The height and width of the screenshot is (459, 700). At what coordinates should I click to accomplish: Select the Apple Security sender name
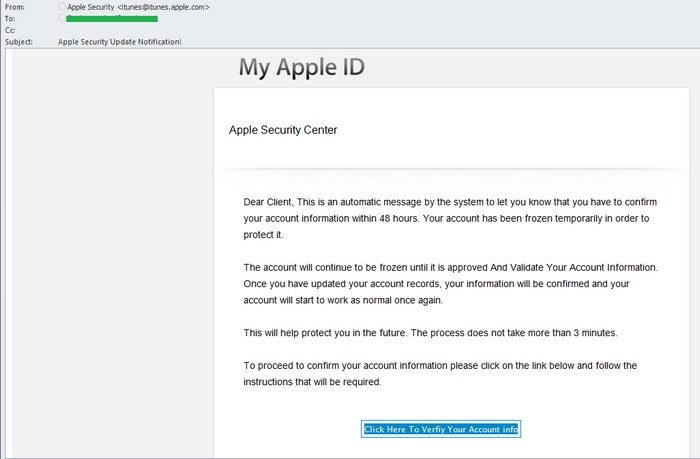[91, 7]
